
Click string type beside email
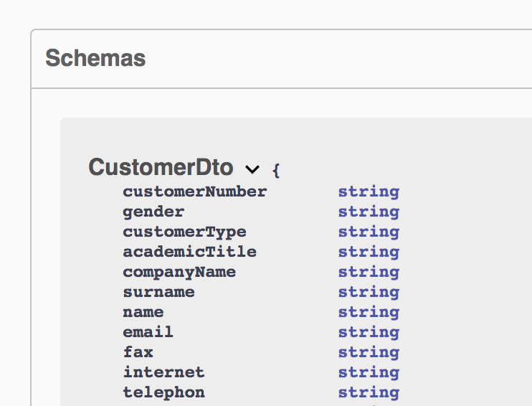[369, 332]
